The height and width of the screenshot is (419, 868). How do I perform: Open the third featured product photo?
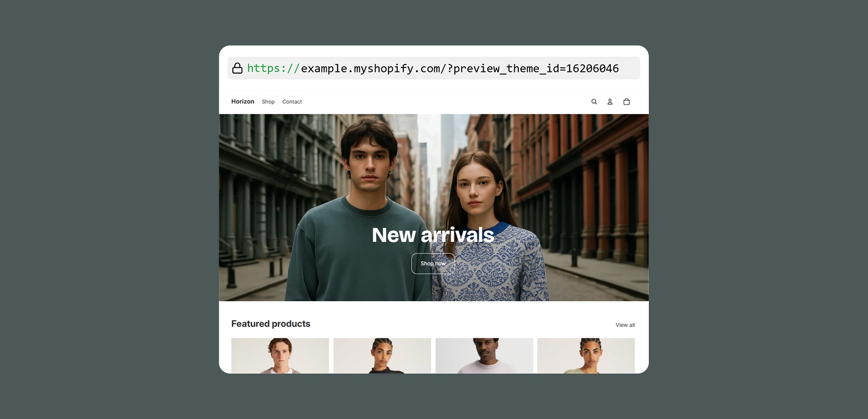(484, 355)
